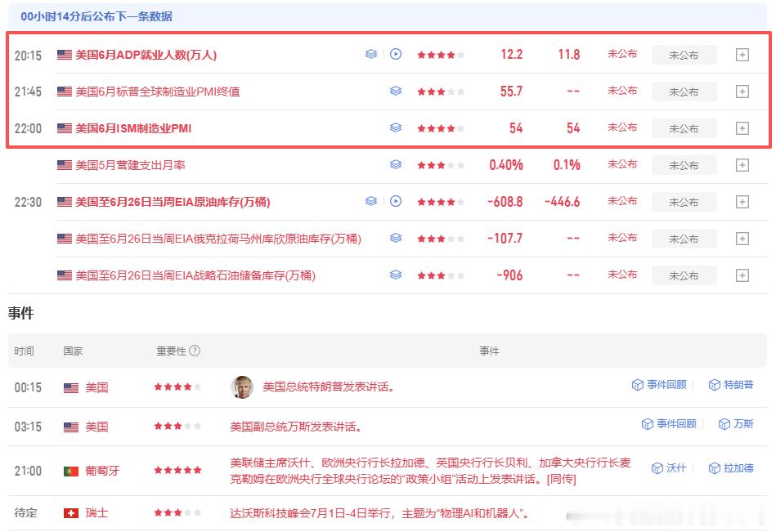The image size is (776, 532).
Task: Open 美国6月ISM制造业PMI indicator link
Action: (x=133, y=128)
